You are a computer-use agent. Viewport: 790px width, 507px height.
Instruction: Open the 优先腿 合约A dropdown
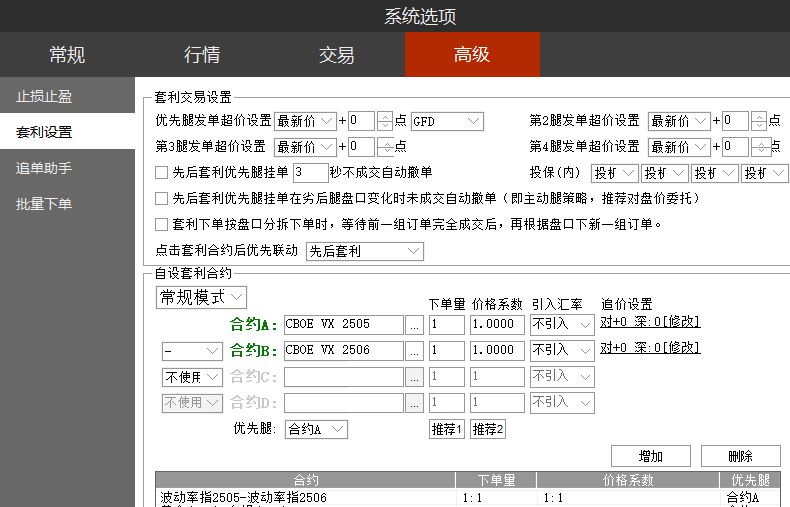click(x=316, y=429)
